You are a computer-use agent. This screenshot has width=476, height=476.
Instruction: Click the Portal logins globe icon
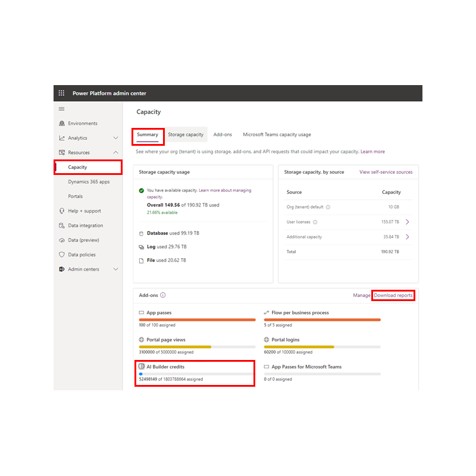pos(267,339)
